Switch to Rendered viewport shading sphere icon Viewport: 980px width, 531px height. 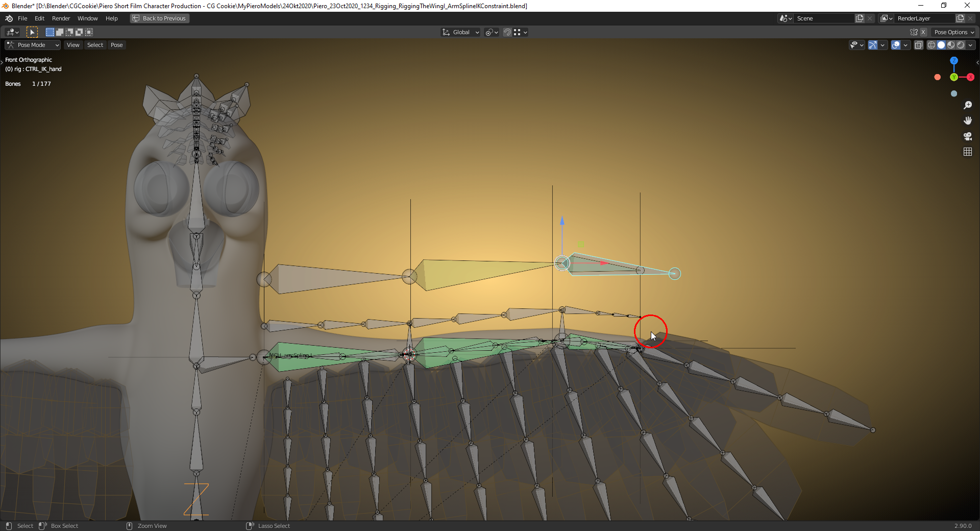tap(962, 45)
